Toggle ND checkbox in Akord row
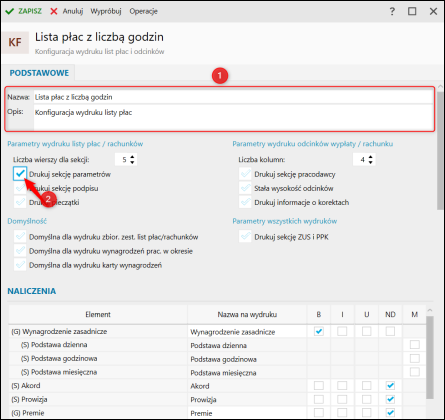Viewport: 445px width, 420px height. click(x=390, y=386)
